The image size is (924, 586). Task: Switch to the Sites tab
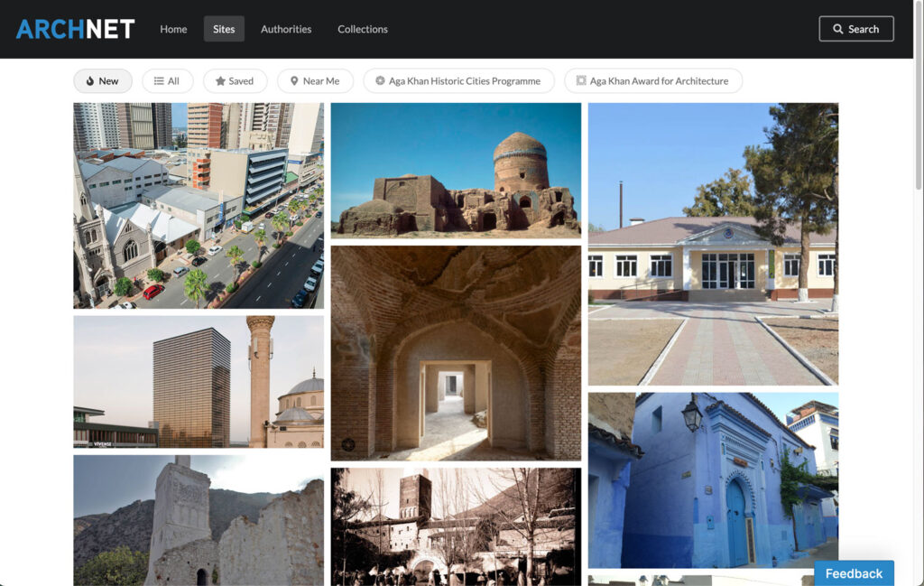[224, 28]
